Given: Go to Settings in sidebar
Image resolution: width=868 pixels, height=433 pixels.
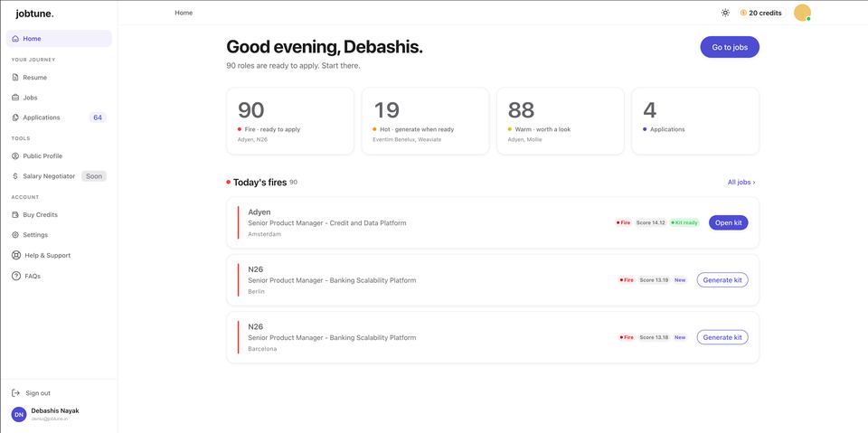Looking at the screenshot, I should [59, 235].
